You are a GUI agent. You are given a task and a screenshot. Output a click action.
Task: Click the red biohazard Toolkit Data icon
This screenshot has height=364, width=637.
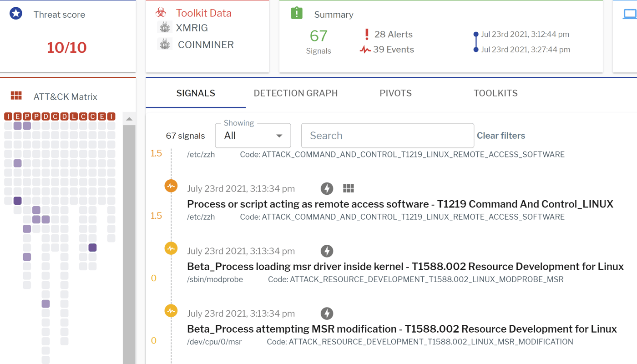161,12
